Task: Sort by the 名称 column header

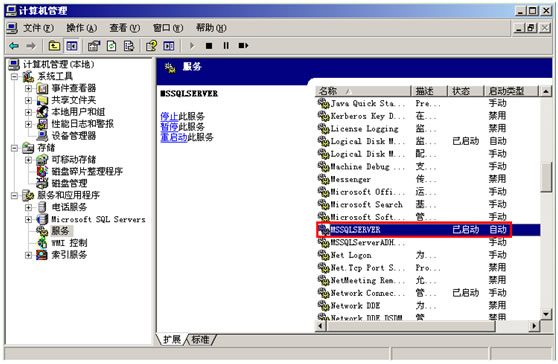Action: point(363,91)
